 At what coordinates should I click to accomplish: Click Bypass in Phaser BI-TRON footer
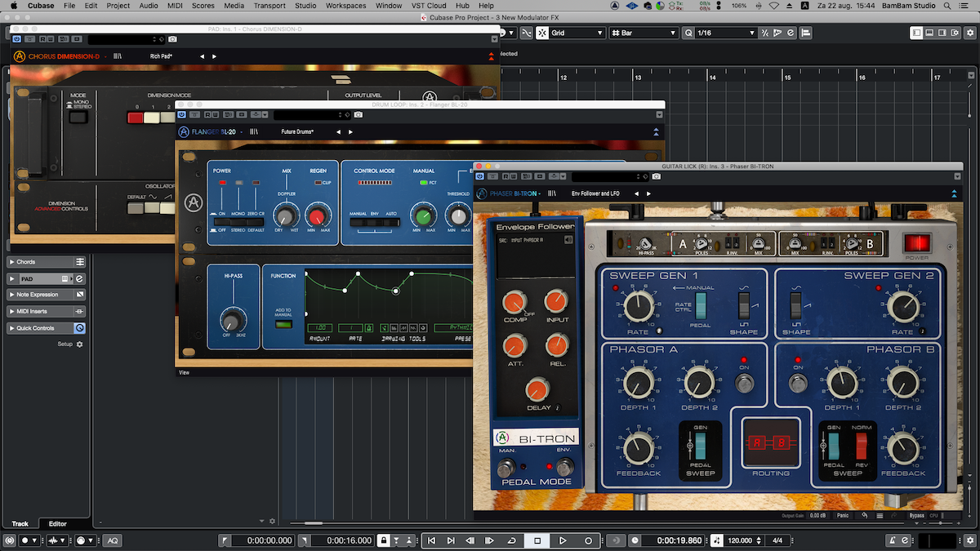coord(917,516)
